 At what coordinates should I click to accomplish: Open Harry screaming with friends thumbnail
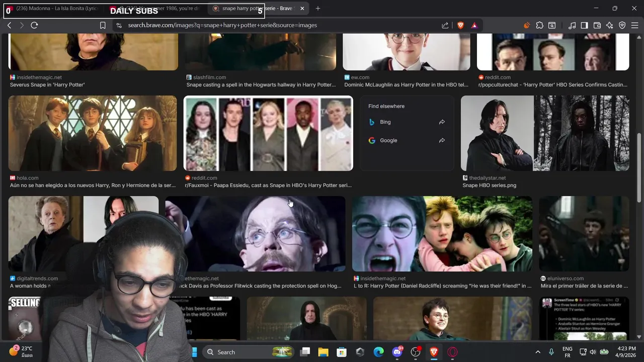click(442, 234)
